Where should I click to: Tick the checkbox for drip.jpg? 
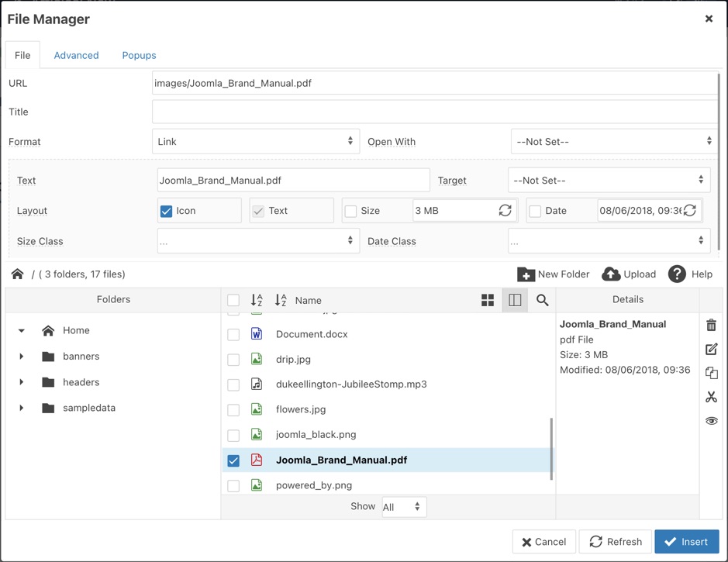tap(233, 360)
